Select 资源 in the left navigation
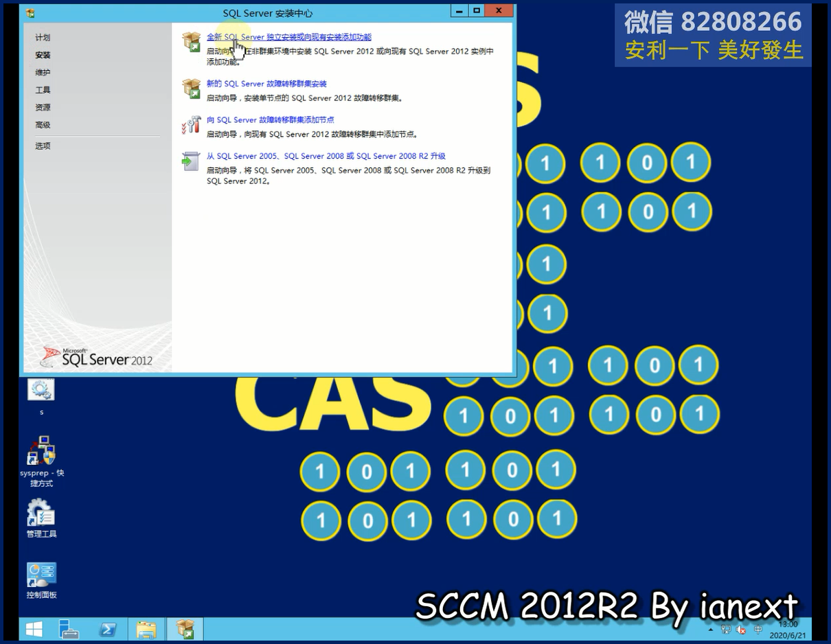The height and width of the screenshot is (644, 831). [43, 107]
